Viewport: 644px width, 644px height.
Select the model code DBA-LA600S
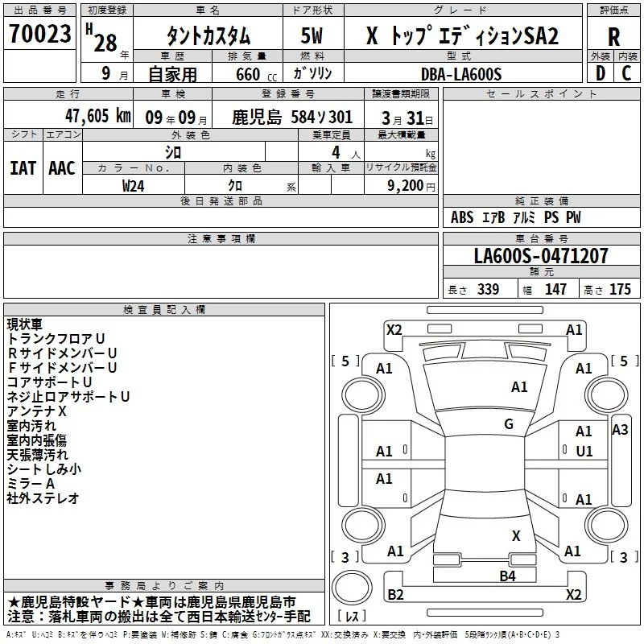click(x=460, y=74)
